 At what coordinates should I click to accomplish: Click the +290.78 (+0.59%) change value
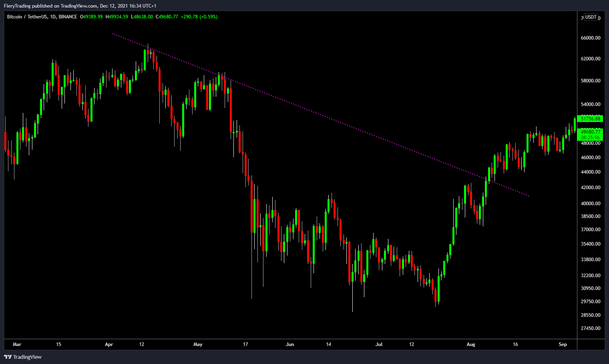[x=199, y=17]
